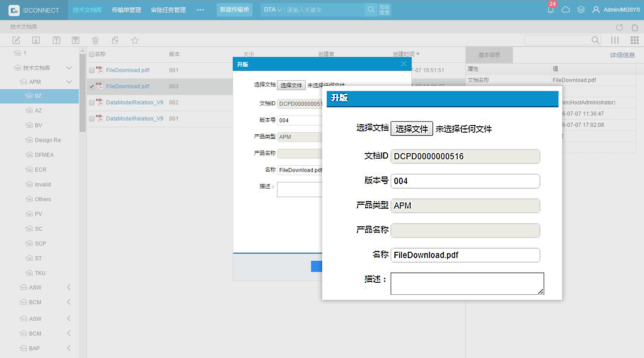644x358 pixels.
Task: Switch to the column view icon
Action: point(615,40)
